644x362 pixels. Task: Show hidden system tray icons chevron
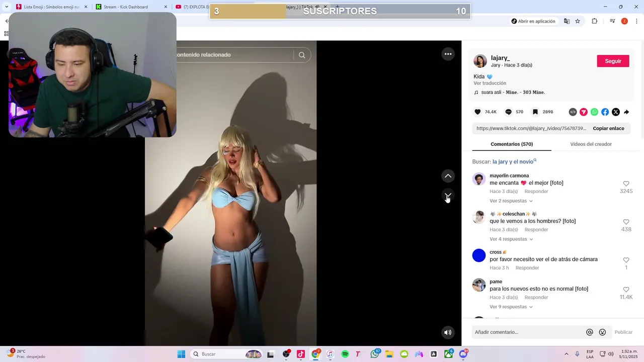click(567, 354)
